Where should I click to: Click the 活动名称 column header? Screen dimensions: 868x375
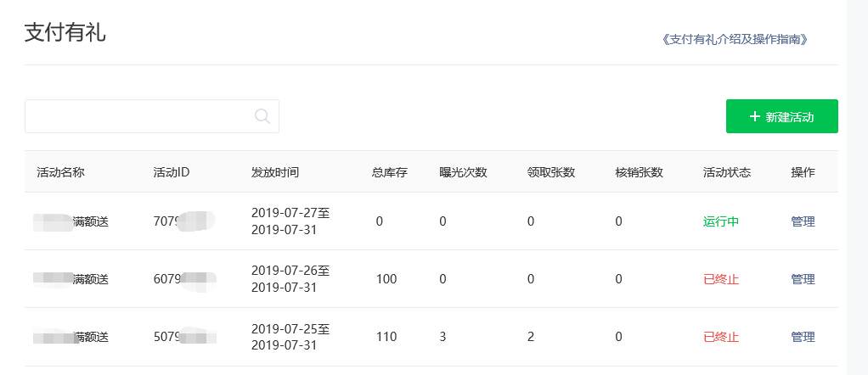[x=60, y=172]
